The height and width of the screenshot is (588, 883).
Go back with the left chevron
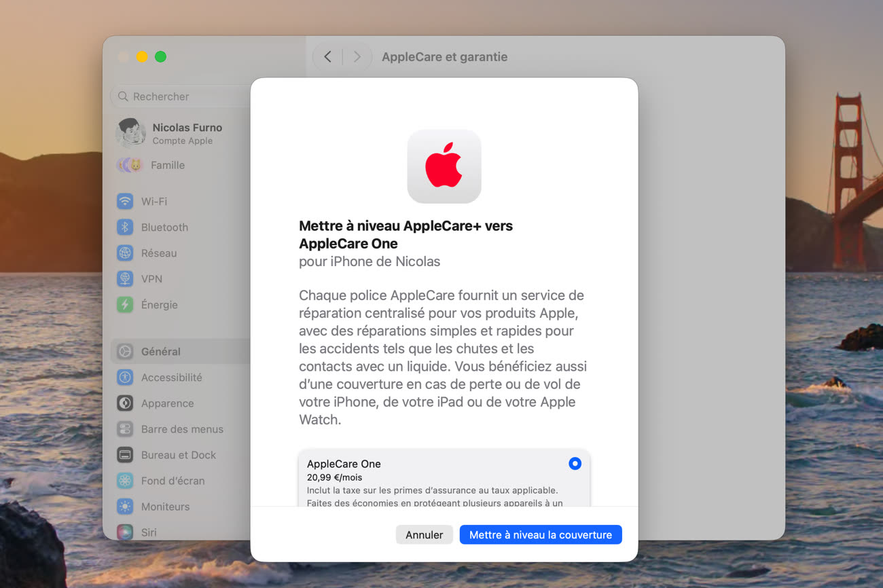[x=327, y=57]
